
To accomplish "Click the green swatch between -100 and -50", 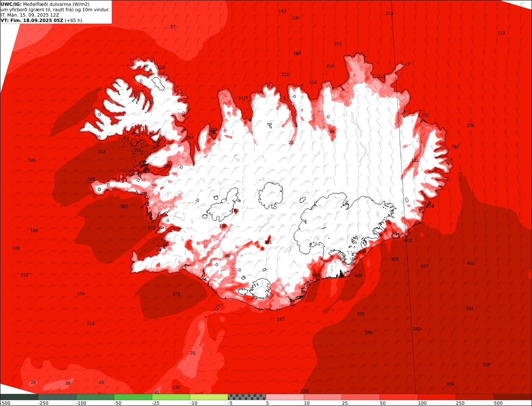I will tap(95, 397).
